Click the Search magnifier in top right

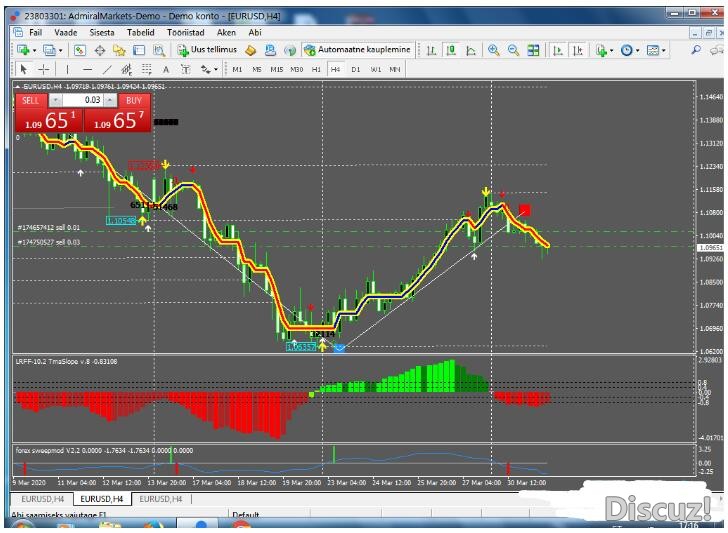coord(696,50)
